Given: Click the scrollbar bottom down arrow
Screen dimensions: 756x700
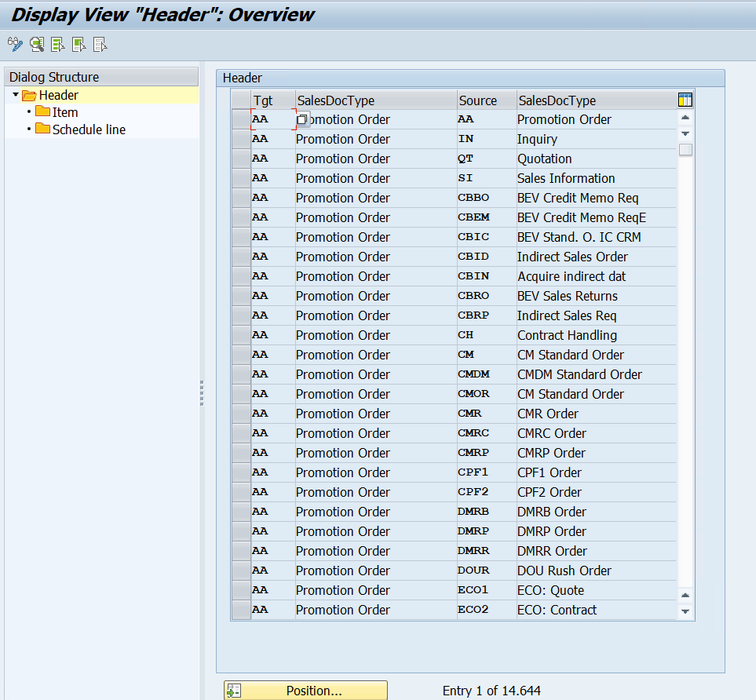Looking at the screenshot, I should click(685, 611).
